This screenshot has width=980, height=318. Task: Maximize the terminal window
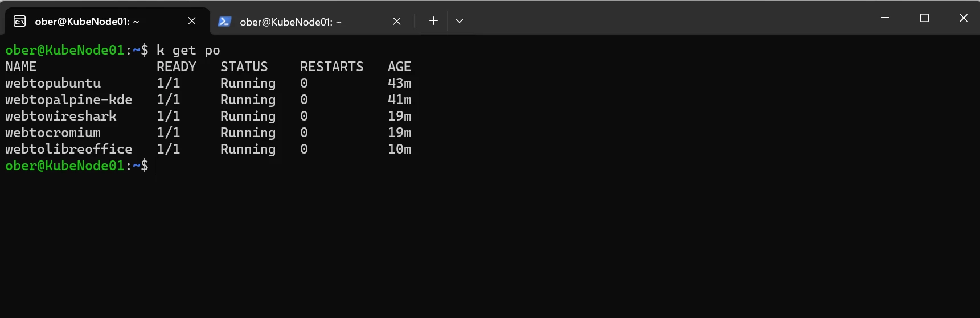pos(924,18)
